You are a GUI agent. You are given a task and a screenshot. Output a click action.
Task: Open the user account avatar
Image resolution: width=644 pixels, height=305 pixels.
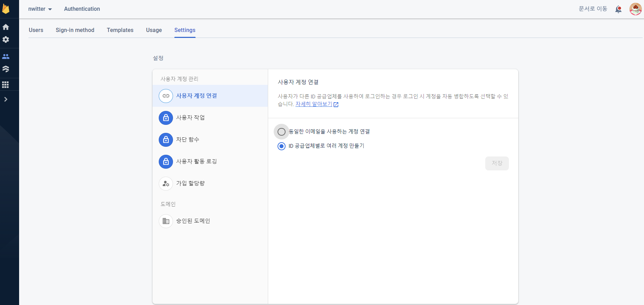click(x=635, y=9)
